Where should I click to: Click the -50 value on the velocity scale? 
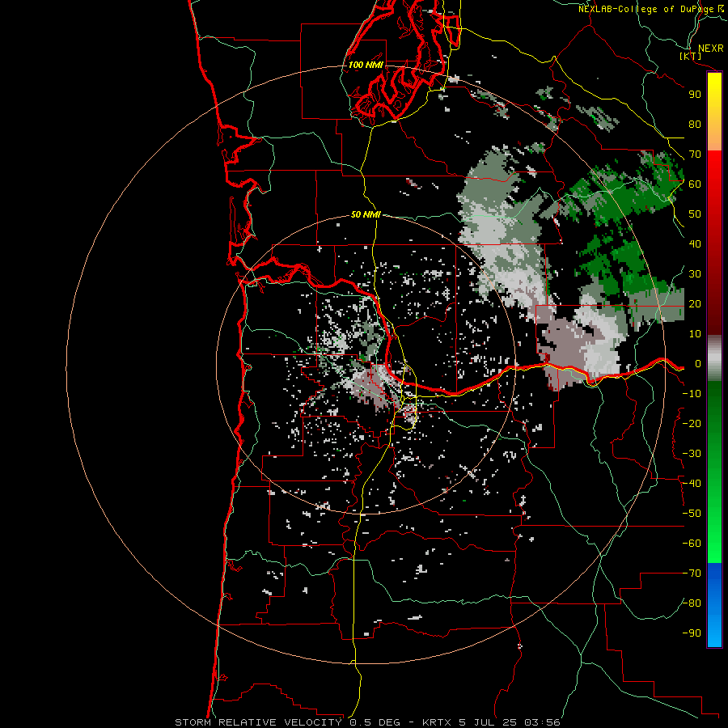[692, 514]
